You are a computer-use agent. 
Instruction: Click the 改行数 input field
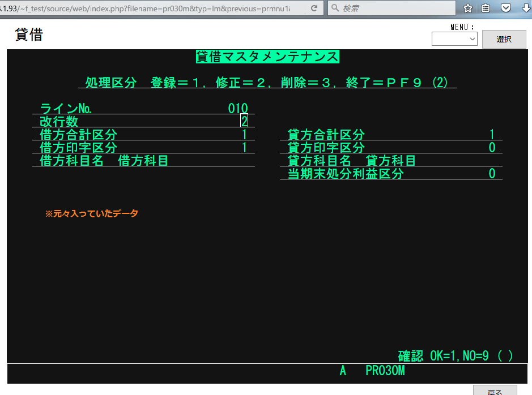[244, 121]
